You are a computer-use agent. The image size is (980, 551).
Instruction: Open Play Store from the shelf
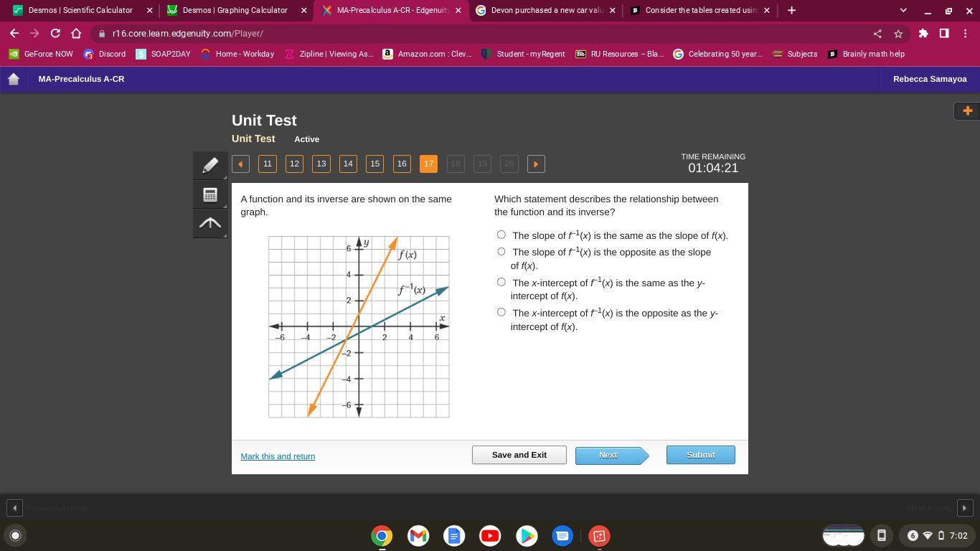(x=527, y=536)
